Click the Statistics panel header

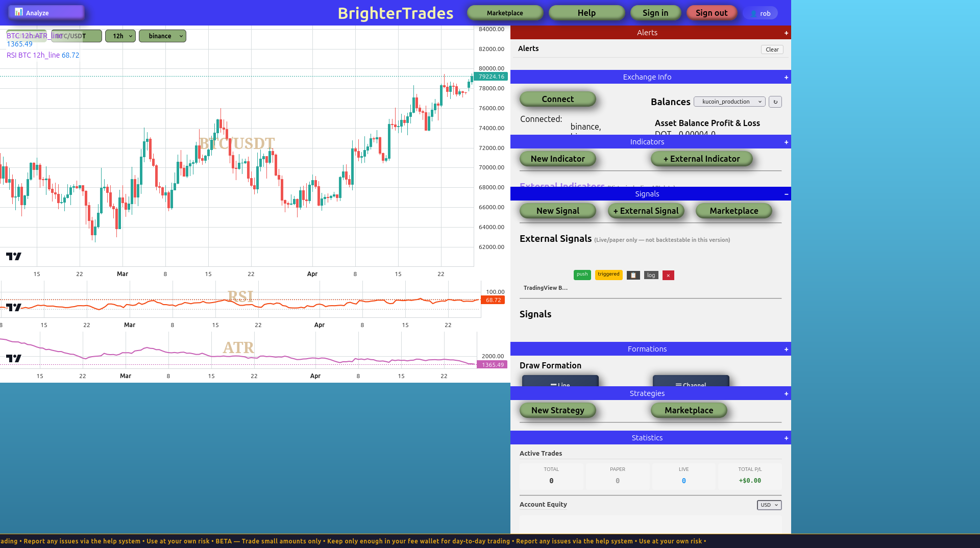pos(651,438)
